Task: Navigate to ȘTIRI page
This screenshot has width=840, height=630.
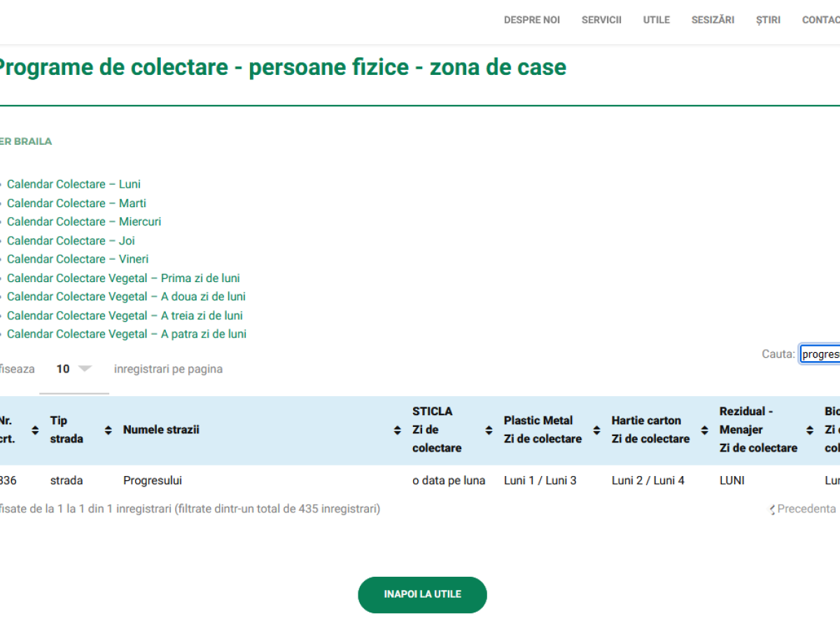Action: [768, 20]
